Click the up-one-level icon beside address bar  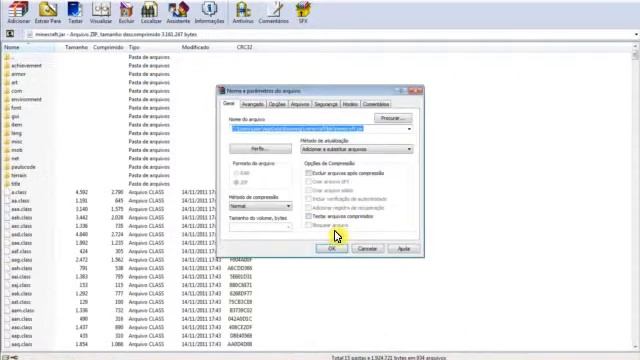[x=10, y=34]
